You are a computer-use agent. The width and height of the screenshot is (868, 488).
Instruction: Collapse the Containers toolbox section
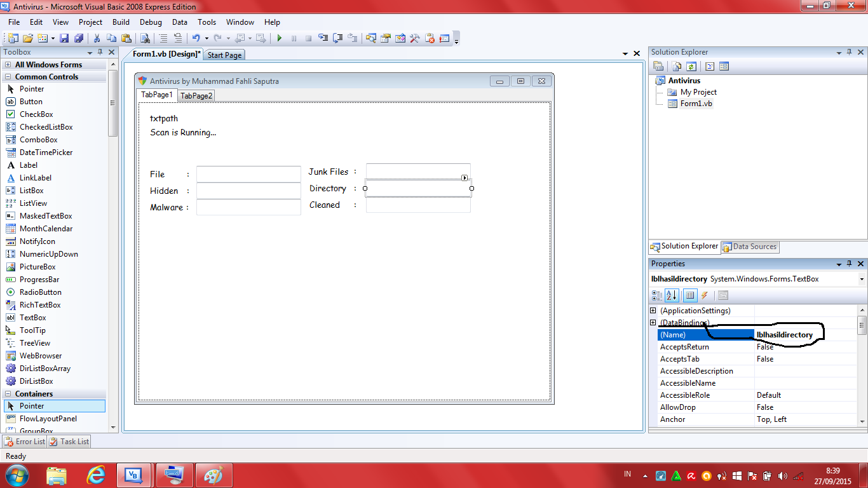coord(8,394)
